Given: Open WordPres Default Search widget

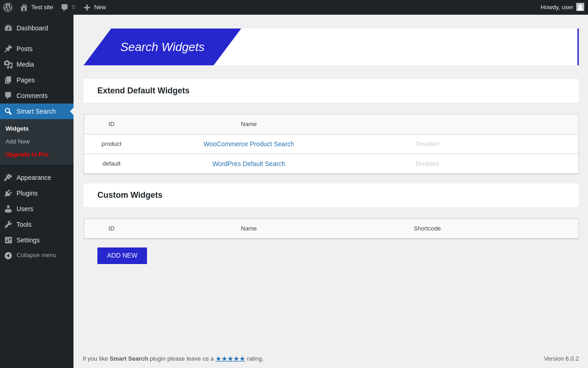Looking at the screenshot, I should point(249,164).
